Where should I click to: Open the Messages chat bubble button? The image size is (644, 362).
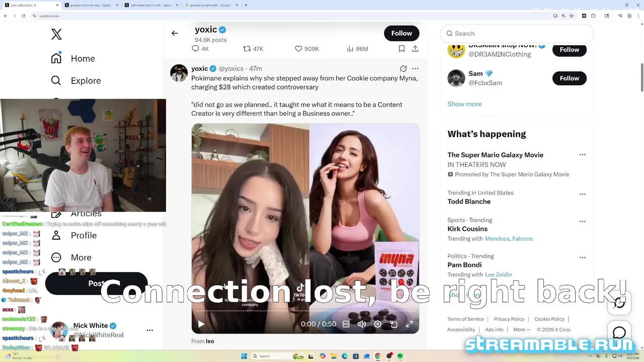coord(619,333)
